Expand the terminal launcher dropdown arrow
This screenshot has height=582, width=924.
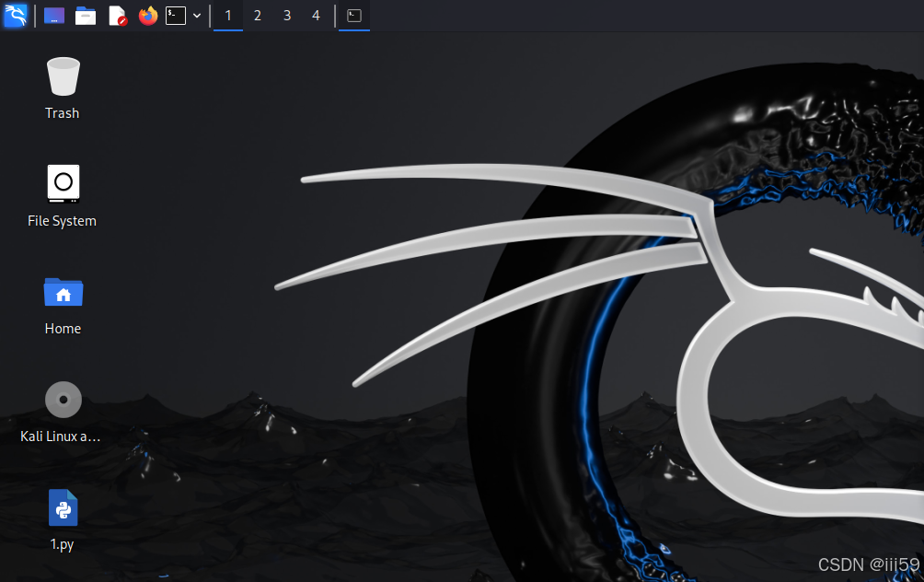click(197, 16)
